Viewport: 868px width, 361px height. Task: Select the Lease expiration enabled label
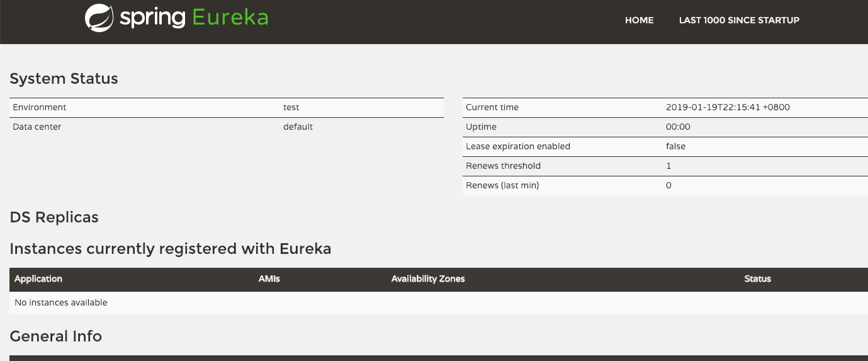pos(518,146)
